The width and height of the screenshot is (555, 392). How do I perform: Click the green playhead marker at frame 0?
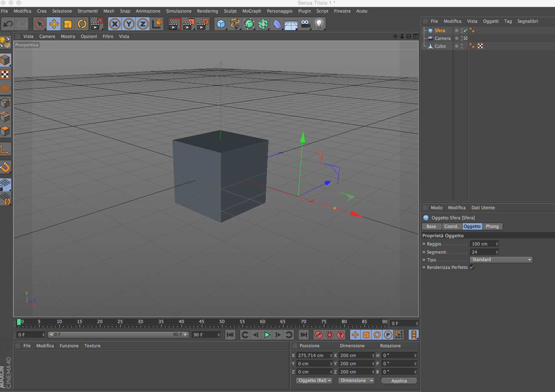[19, 322]
